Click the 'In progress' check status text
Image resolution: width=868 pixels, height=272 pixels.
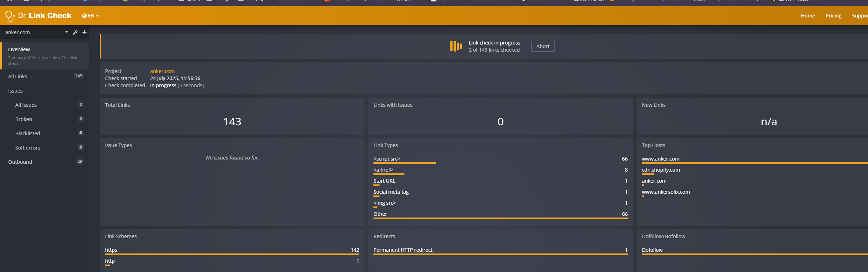pyautogui.click(x=163, y=85)
